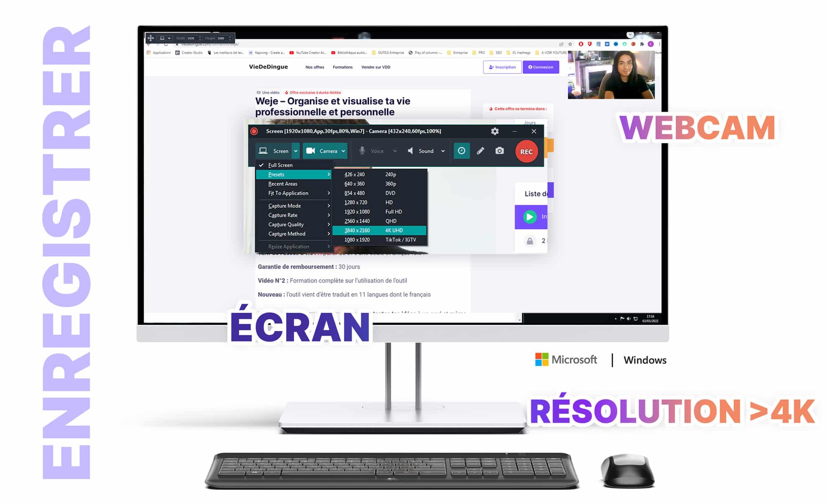The height and width of the screenshot is (504, 827).
Task: Select the Camera capture mode
Action: (x=324, y=151)
